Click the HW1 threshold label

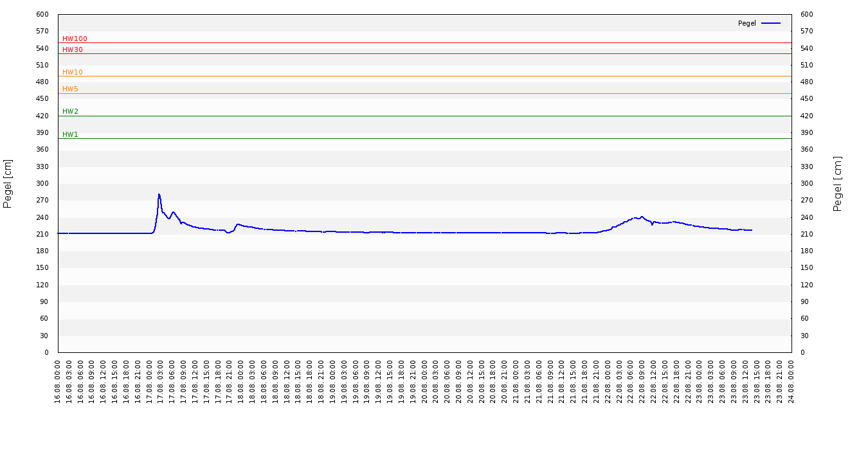point(70,134)
